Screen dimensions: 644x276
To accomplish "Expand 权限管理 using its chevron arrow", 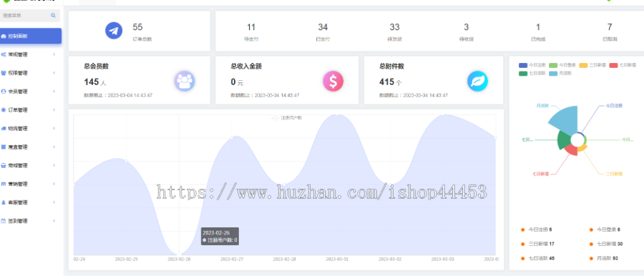I will [x=54, y=73].
